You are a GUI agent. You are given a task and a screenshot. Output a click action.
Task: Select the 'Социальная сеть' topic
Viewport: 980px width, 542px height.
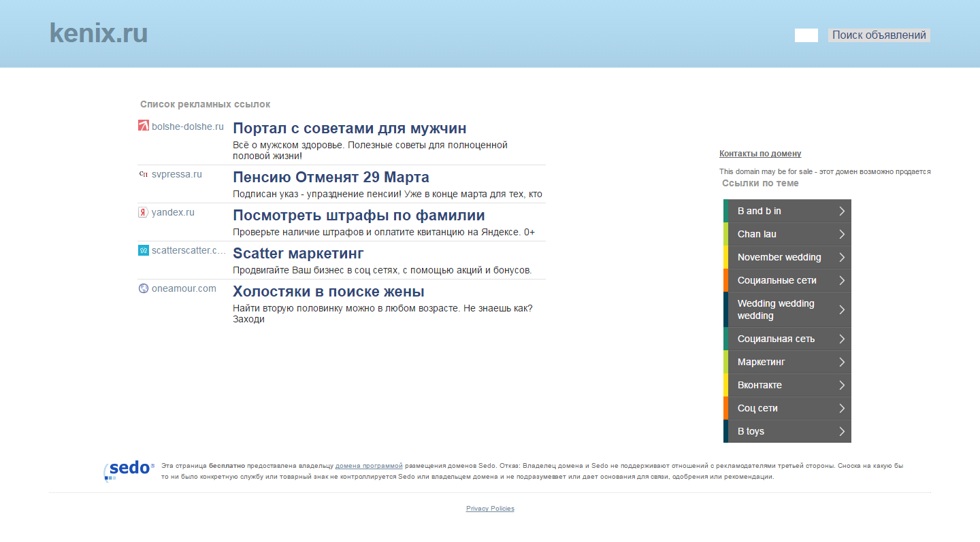pos(787,339)
